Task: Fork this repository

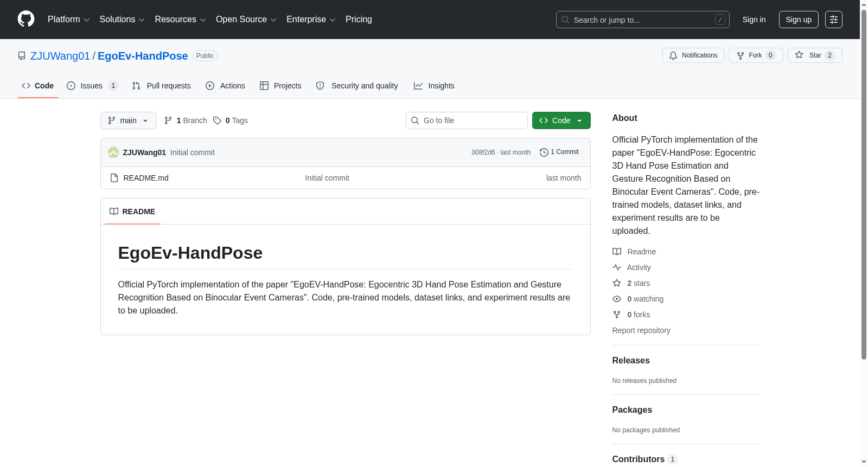Action: [x=756, y=55]
